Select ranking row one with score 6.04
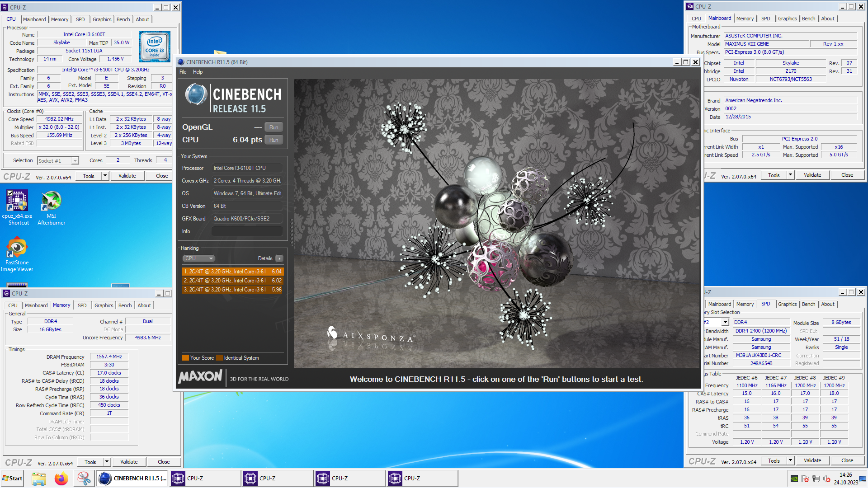This screenshot has height=488, width=868. (233, 272)
